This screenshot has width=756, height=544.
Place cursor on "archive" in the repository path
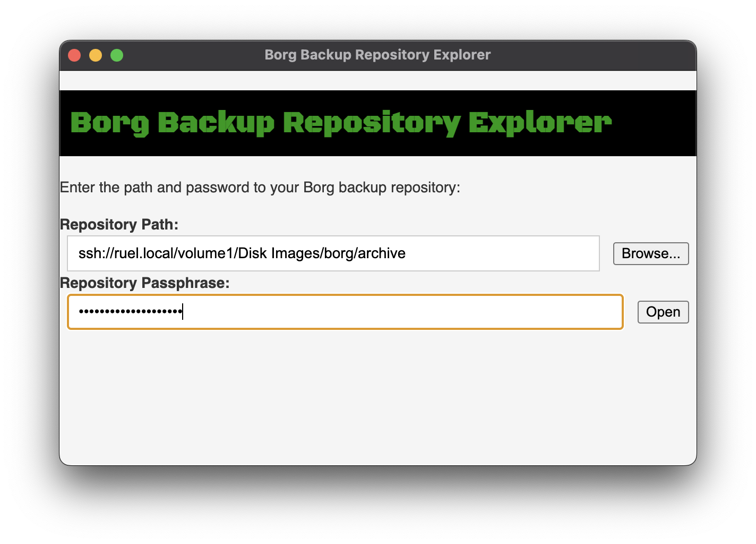coord(382,253)
